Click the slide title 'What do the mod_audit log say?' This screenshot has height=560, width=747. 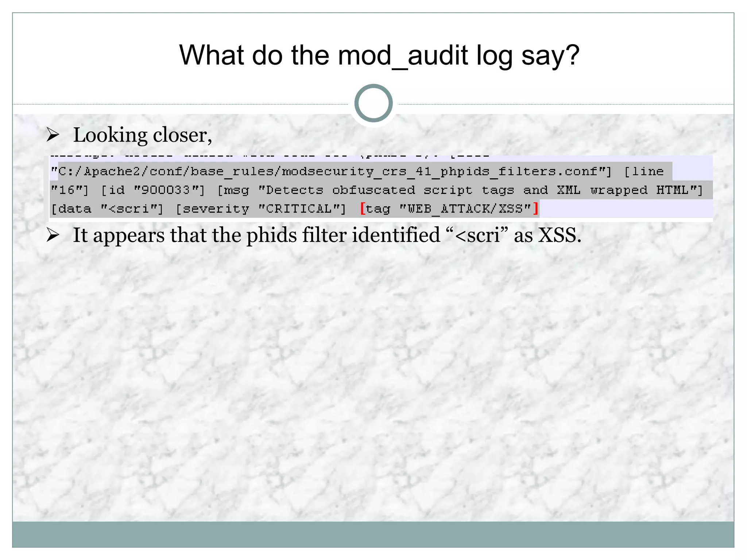tap(379, 56)
